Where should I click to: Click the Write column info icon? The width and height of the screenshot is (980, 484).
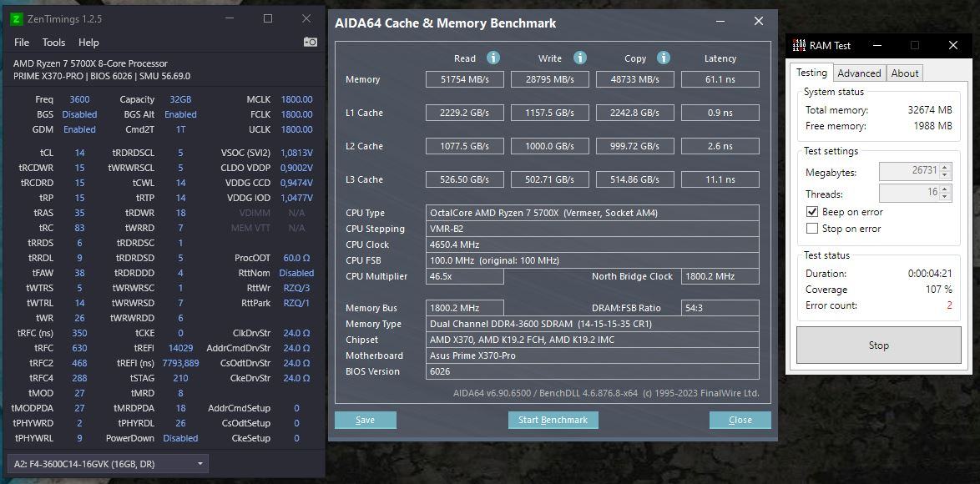(580, 58)
